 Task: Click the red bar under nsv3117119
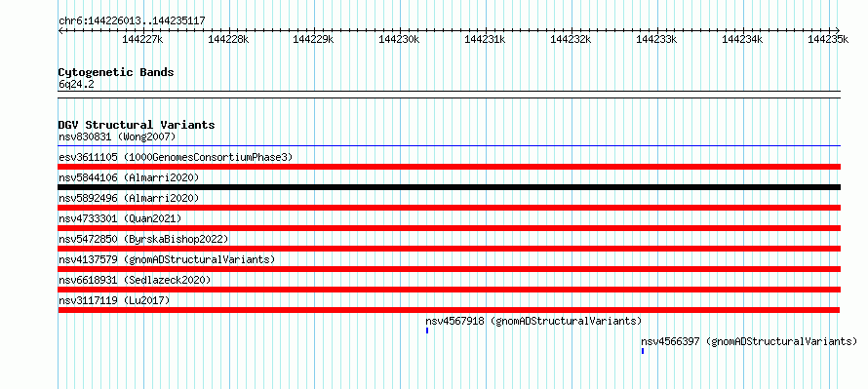450,310
